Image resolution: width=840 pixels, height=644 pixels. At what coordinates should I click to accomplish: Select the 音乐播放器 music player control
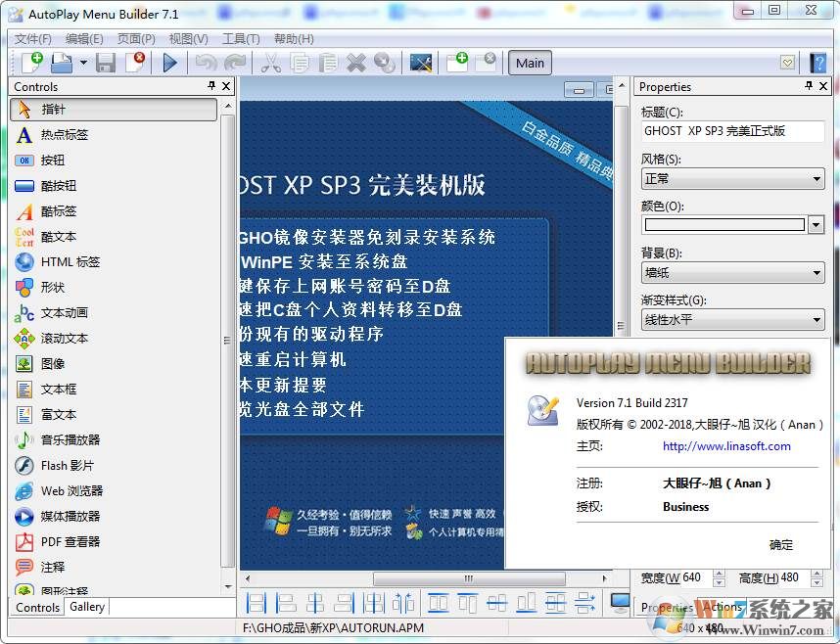coord(64,439)
